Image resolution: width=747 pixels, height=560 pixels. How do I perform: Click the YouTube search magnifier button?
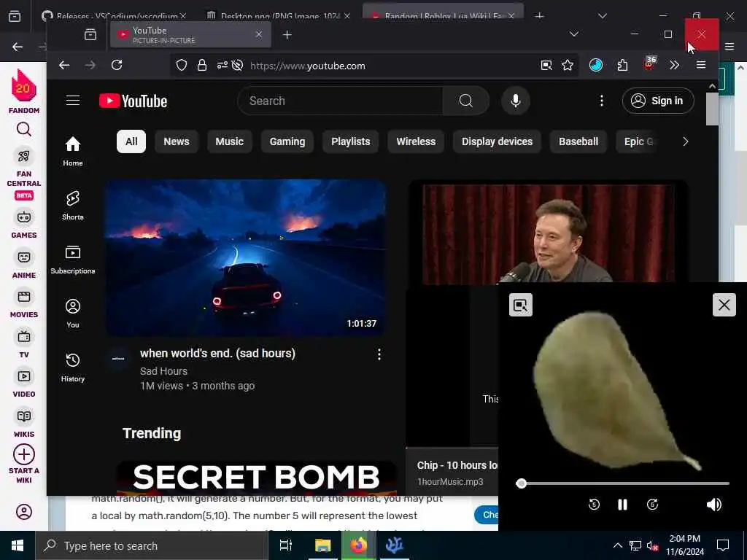coord(466,101)
